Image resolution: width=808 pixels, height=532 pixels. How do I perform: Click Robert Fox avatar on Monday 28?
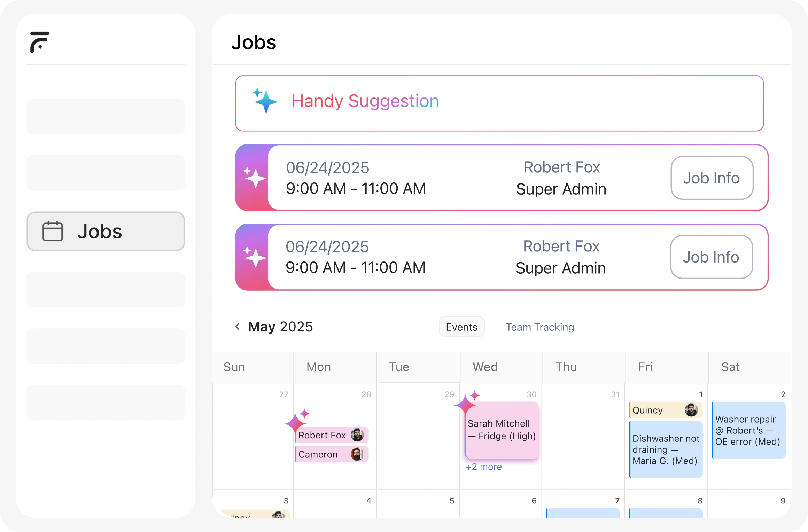click(357, 435)
